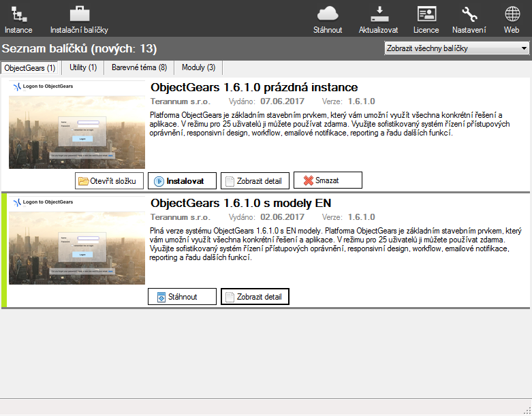Open the Licence card icon
Viewport: 532px width, 416px height.
point(426,14)
